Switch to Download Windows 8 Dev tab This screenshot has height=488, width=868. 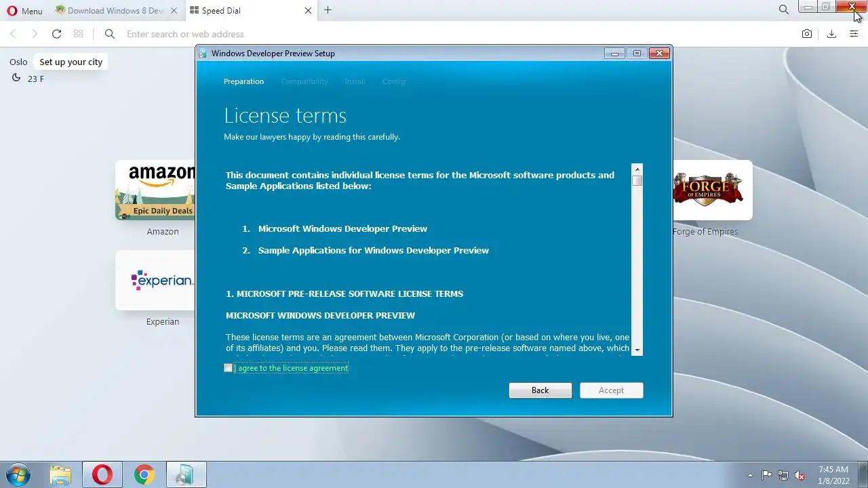[116, 10]
